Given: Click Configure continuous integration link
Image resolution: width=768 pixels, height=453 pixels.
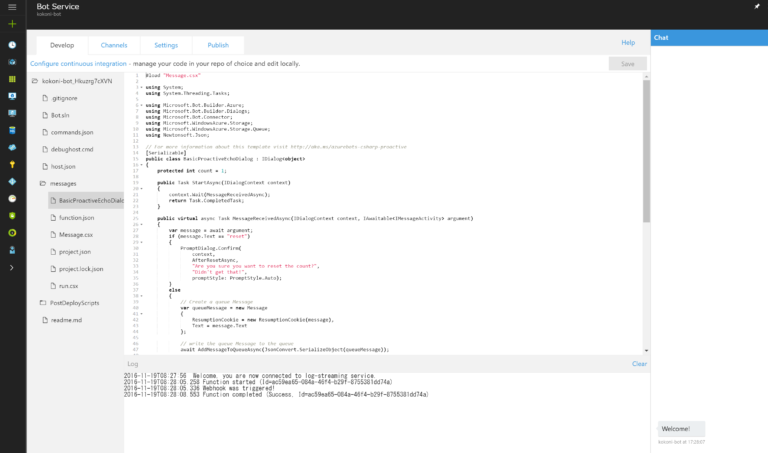Looking at the screenshot, I should [x=79, y=63].
